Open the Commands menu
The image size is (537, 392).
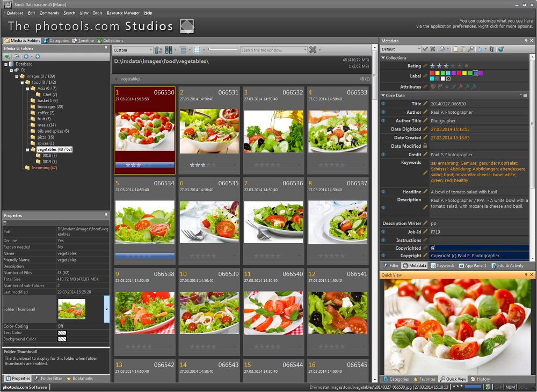pos(49,13)
